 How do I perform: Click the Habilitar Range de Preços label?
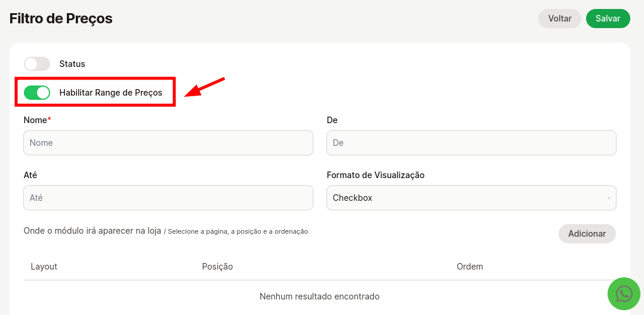tap(110, 93)
